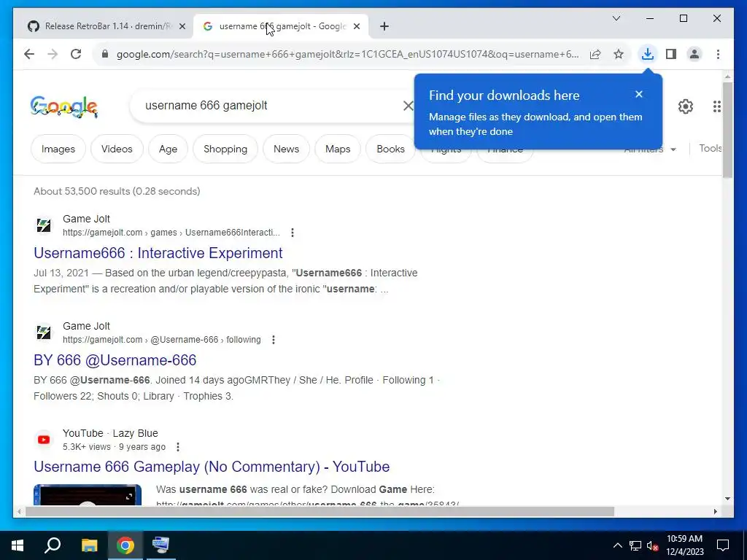
Task: Click the browser forward arrow
Action: coord(53,54)
